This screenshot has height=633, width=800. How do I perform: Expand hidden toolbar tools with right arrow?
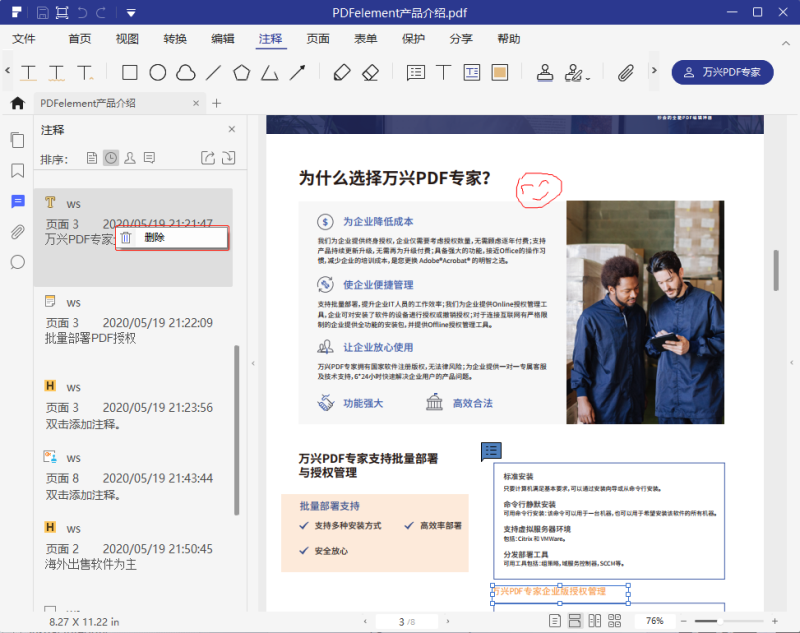[x=652, y=72]
